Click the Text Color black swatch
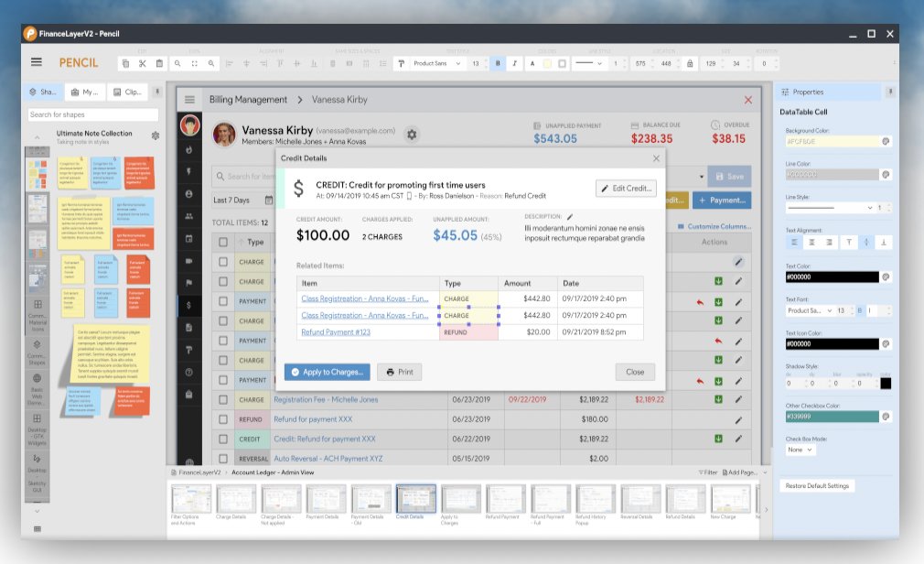This screenshot has width=924, height=564. 832,277
